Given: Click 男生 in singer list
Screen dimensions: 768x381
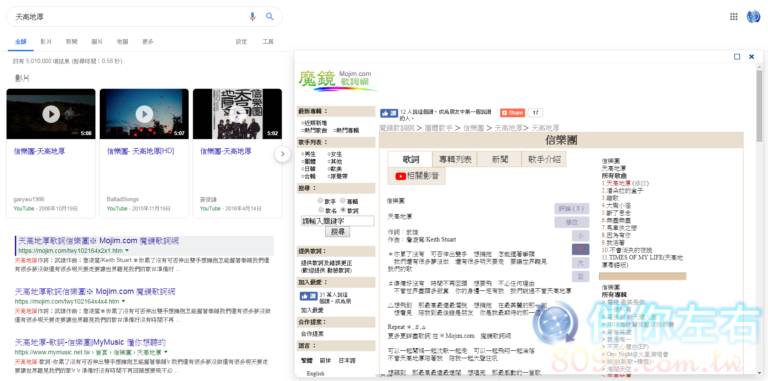Looking at the screenshot, I should coord(309,154).
